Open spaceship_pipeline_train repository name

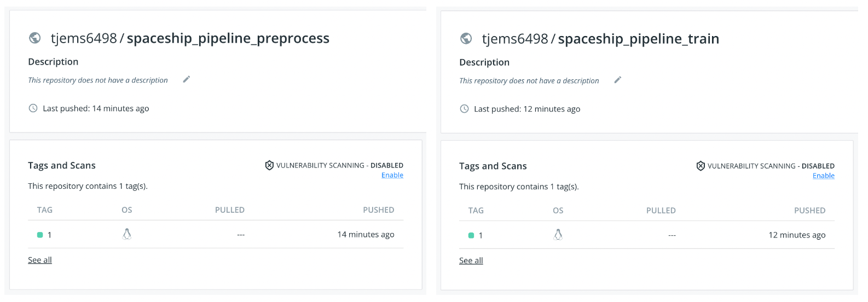point(639,39)
